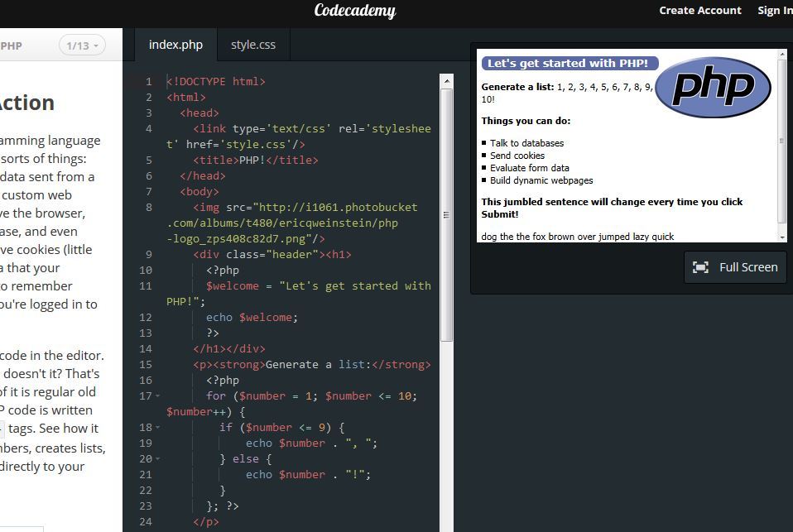Click the "Send cookies" list item
This screenshot has height=532, width=793.
point(517,156)
